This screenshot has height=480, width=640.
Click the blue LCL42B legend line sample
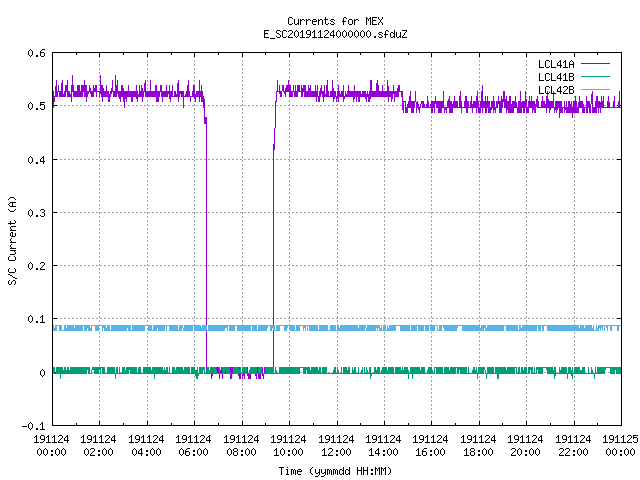(595, 89)
